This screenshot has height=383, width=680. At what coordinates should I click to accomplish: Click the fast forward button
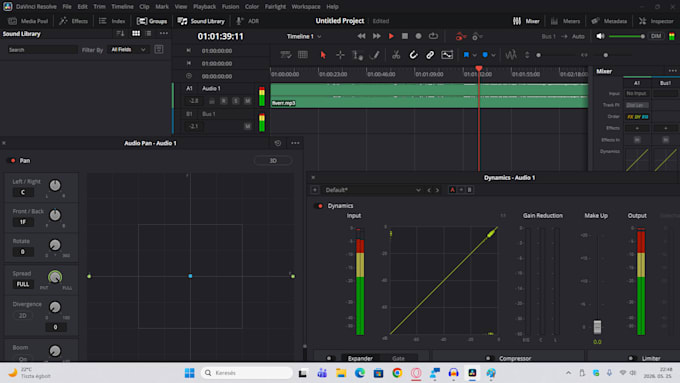tap(376, 36)
